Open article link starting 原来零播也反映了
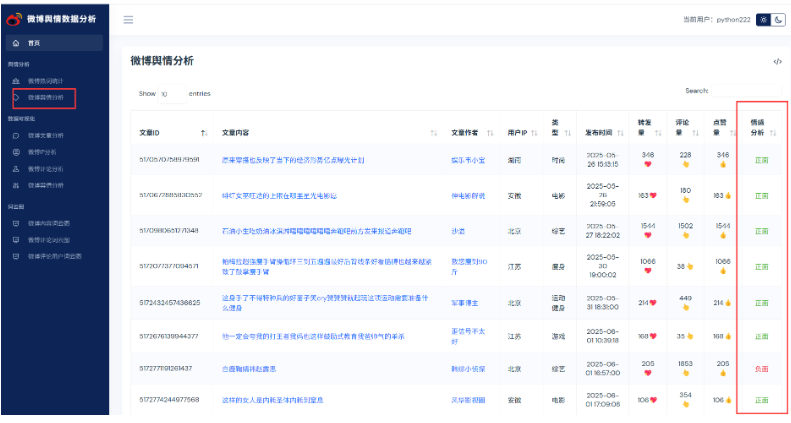The image size is (791, 423). pyautogui.click(x=293, y=160)
